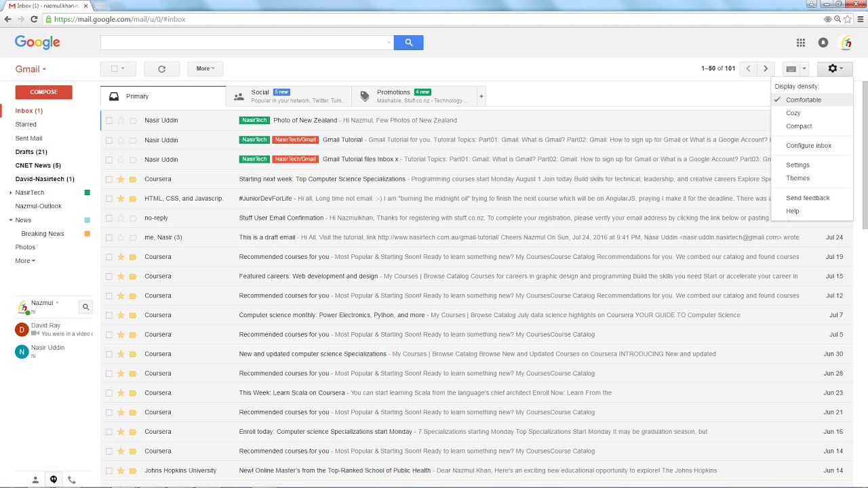
Task: Click the blue search button
Action: [x=408, y=43]
